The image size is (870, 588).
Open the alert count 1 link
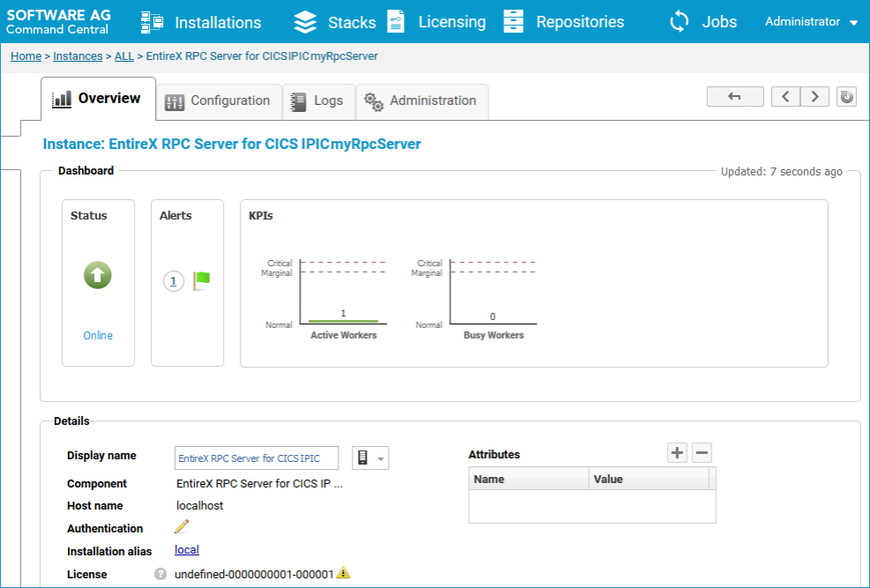pyautogui.click(x=174, y=281)
